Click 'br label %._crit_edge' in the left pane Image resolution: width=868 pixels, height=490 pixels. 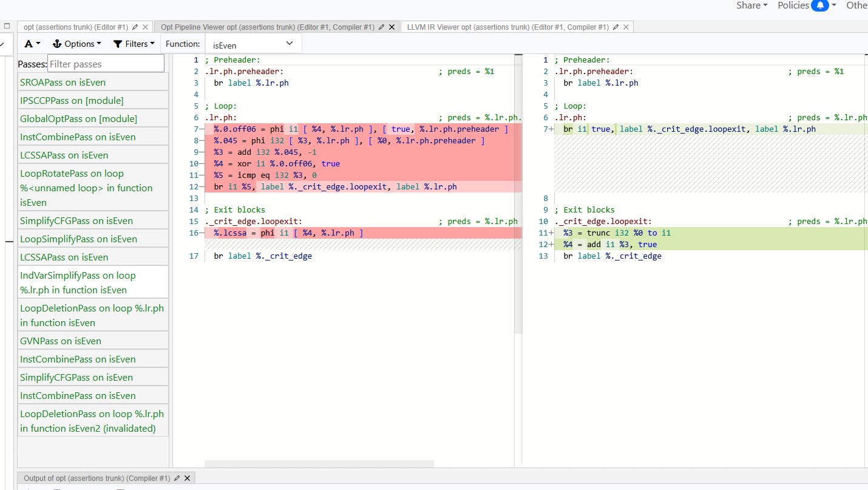point(263,256)
